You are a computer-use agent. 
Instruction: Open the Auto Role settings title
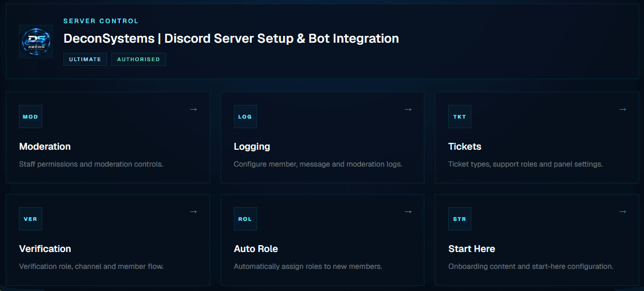click(255, 249)
